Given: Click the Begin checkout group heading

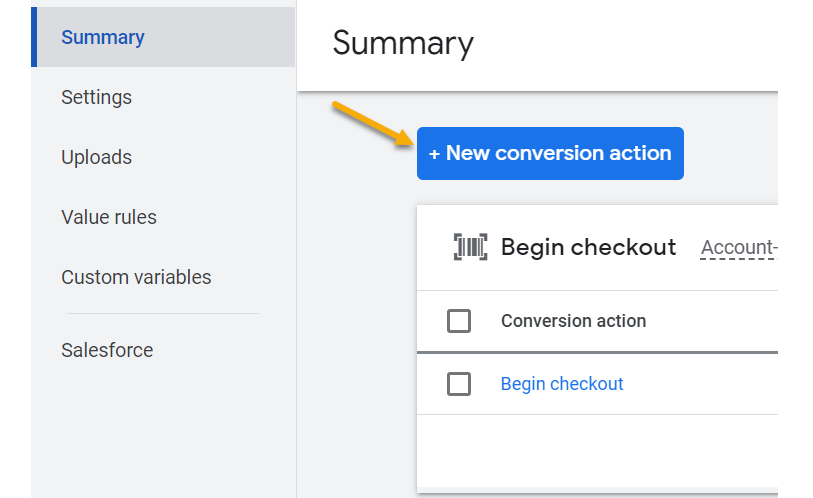Looking at the screenshot, I should (x=588, y=247).
